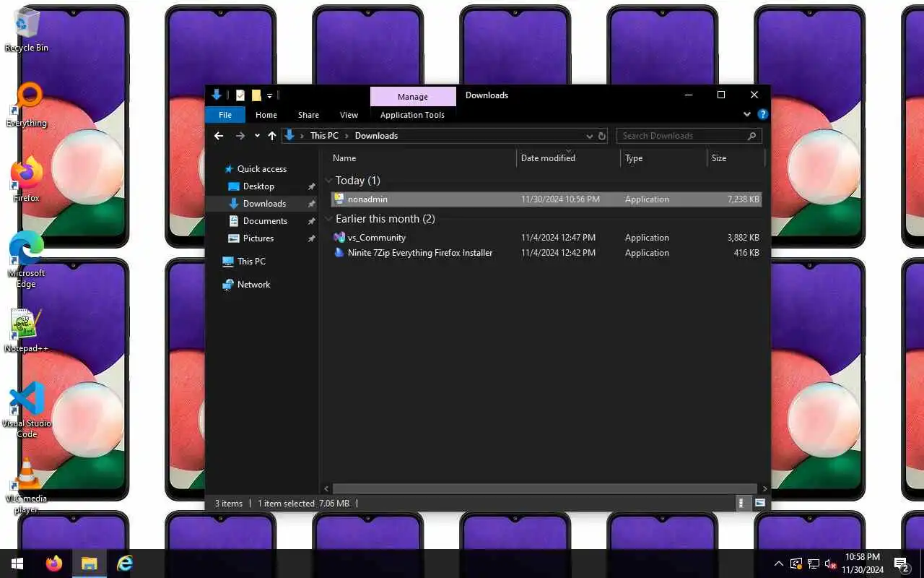This screenshot has height=578, width=924.
Task: Open the network tray icon
Action: [814, 564]
